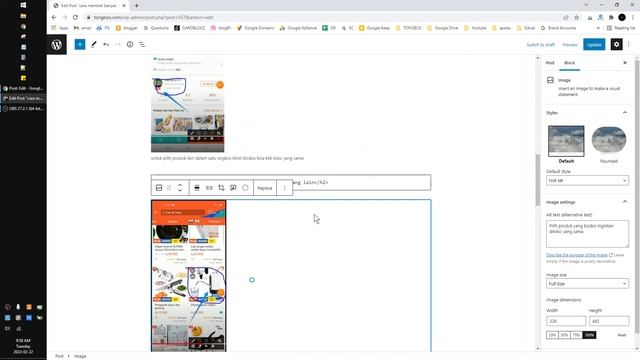640x360 pixels.
Task: Set image size to 75%
Action: (x=576, y=335)
